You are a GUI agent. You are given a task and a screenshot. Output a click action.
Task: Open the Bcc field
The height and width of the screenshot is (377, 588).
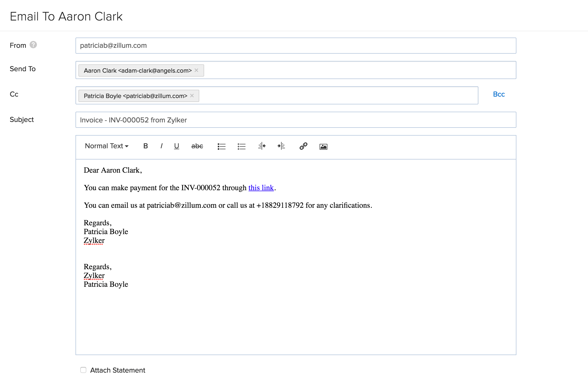tap(498, 94)
